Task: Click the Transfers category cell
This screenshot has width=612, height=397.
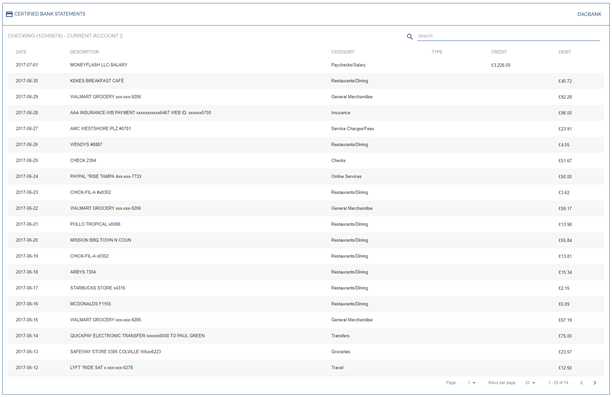Action: coord(340,336)
